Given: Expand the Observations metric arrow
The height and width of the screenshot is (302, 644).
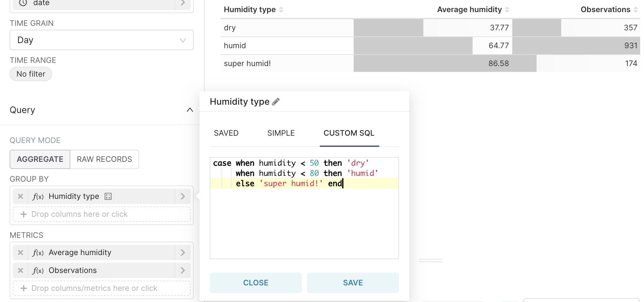Looking at the screenshot, I should point(183,270).
